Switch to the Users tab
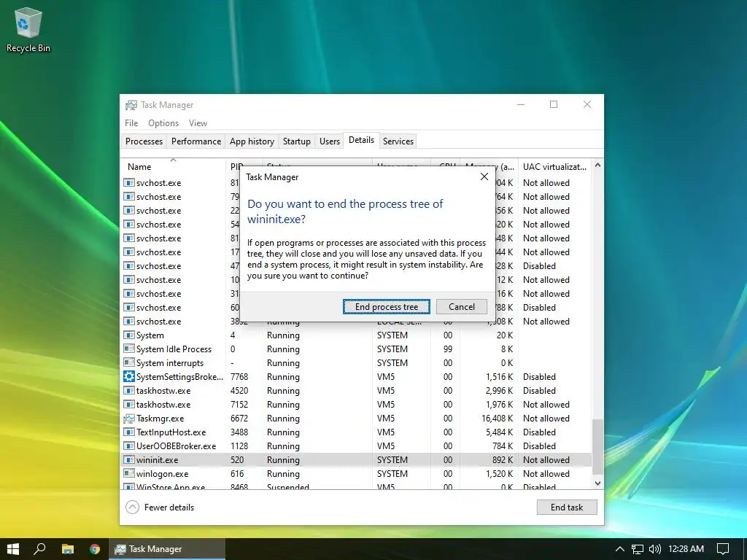Image resolution: width=747 pixels, height=560 pixels. click(x=330, y=141)
